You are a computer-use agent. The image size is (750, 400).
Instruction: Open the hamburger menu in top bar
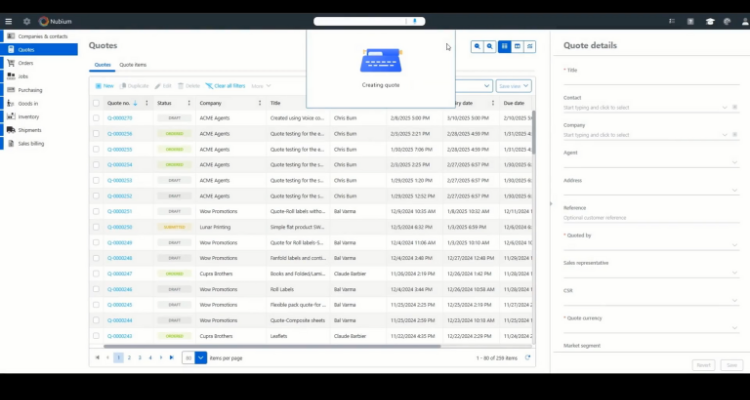pyautogui.click(x=9, y=21)
